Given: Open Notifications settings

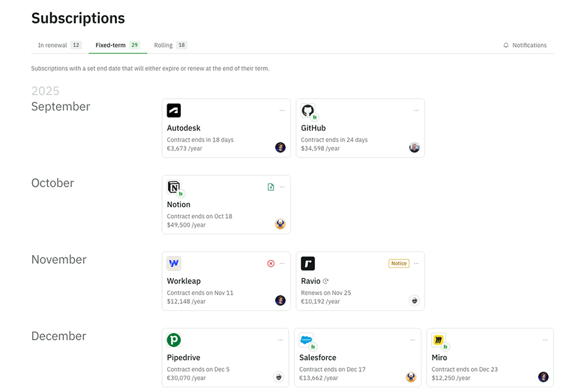Looking at the screenshot, I should [x=525, y=45].
